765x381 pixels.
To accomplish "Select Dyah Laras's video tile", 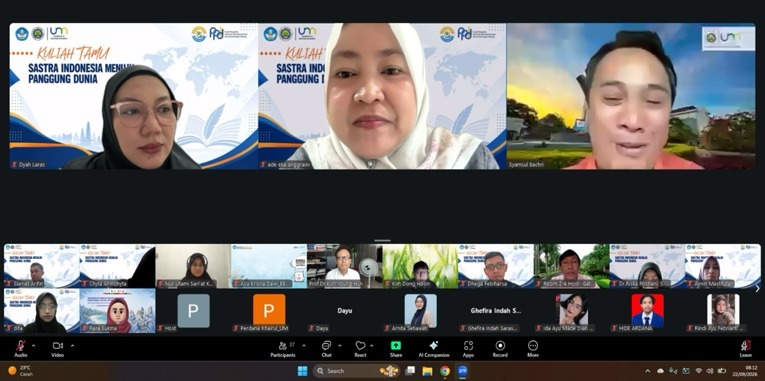I will (x=134, y=96).
